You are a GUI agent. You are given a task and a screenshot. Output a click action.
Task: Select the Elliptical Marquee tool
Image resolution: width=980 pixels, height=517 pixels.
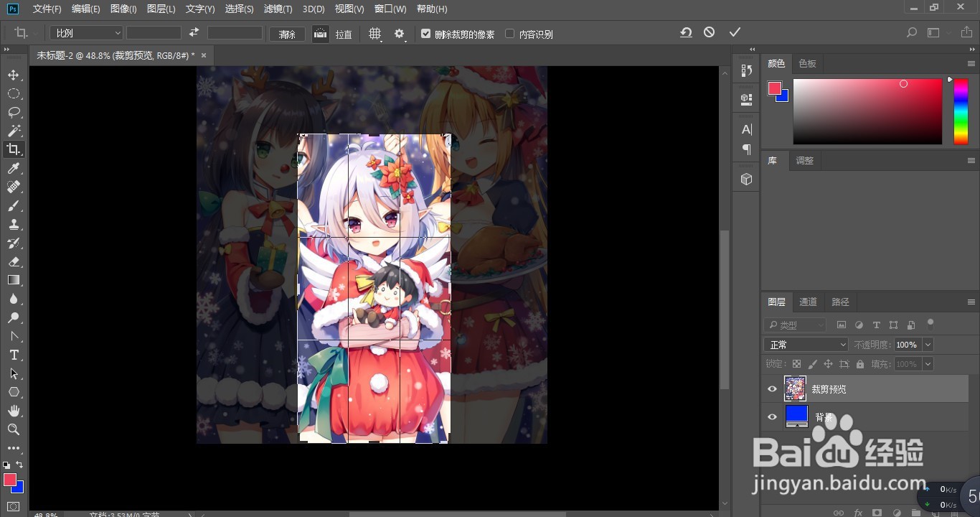click(14, 94)
